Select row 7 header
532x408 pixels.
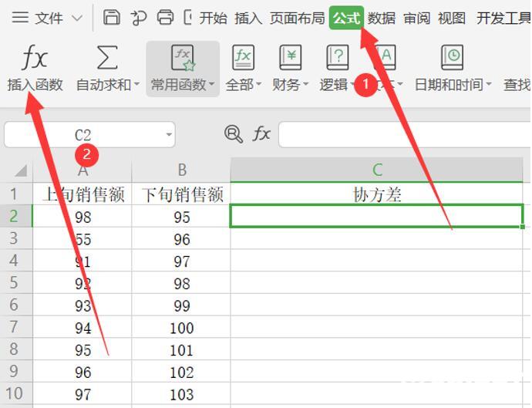click(x=16, y=326)
